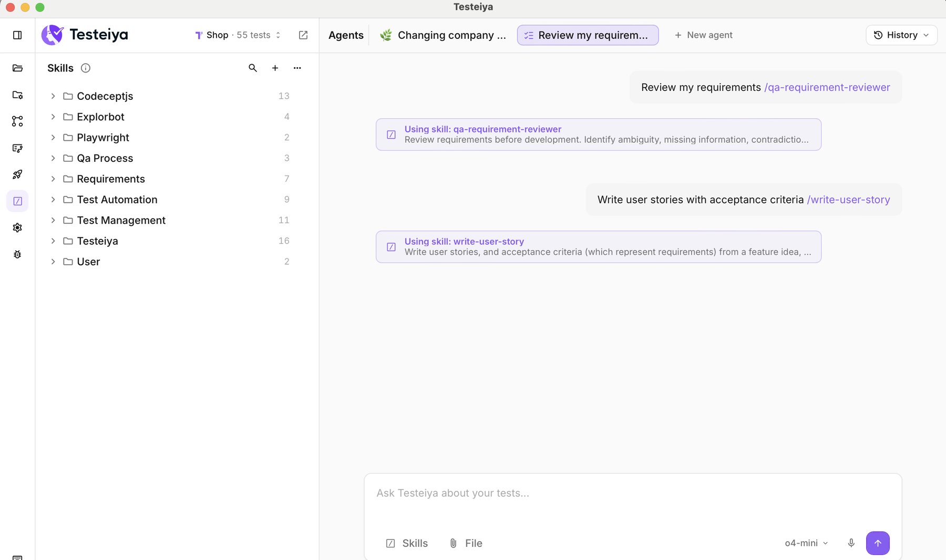
Task: Open Skills more options menu
Action: pyautogui.click(x=297, y=68)
